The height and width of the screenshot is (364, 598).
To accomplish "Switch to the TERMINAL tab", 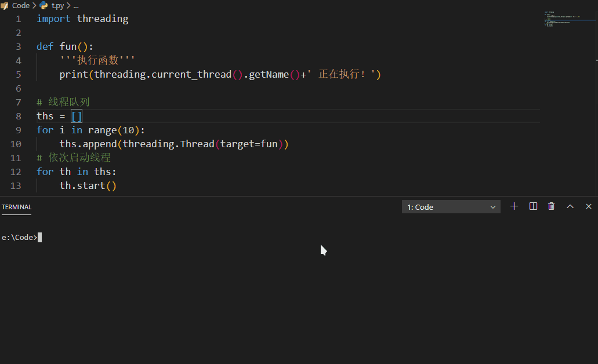I will click(x=16, y=207).
